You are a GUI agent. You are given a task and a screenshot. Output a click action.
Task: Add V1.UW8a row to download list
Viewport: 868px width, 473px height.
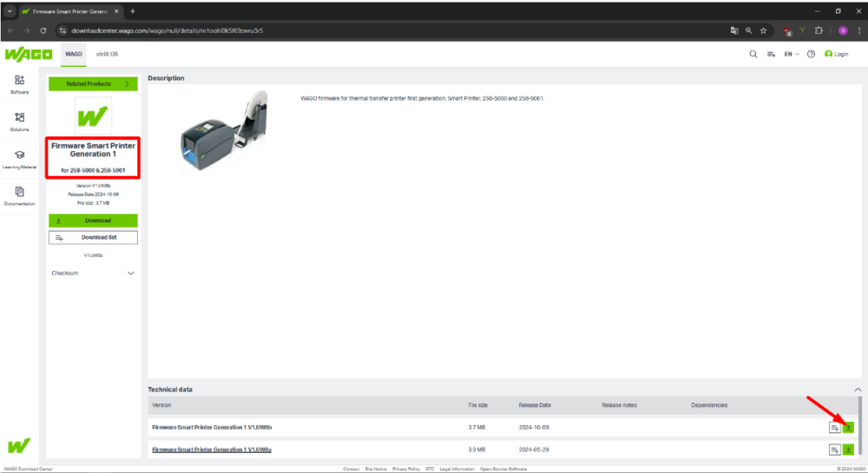click(834, 449)
